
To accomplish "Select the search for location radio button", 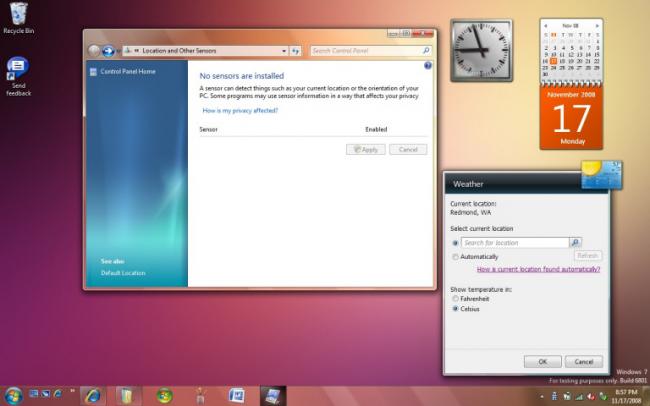I will (x=455, y=243).
